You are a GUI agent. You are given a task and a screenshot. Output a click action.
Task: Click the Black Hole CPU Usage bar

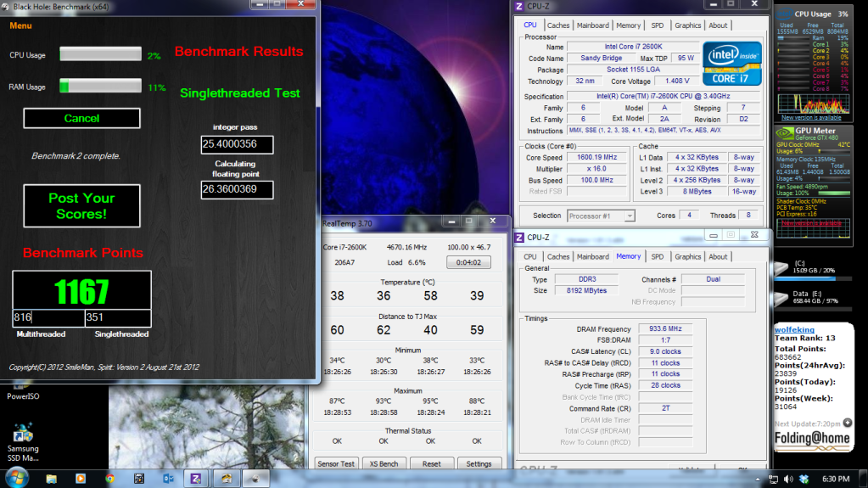click(x=101, y=53)
